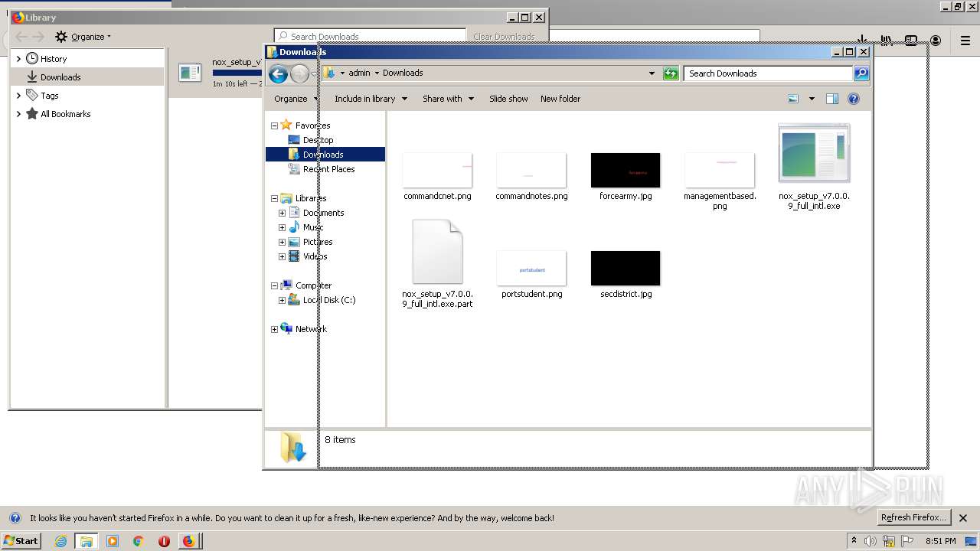980x551 pixels.
Task: Open media player taskbar icon
Action: click(113, 541)
